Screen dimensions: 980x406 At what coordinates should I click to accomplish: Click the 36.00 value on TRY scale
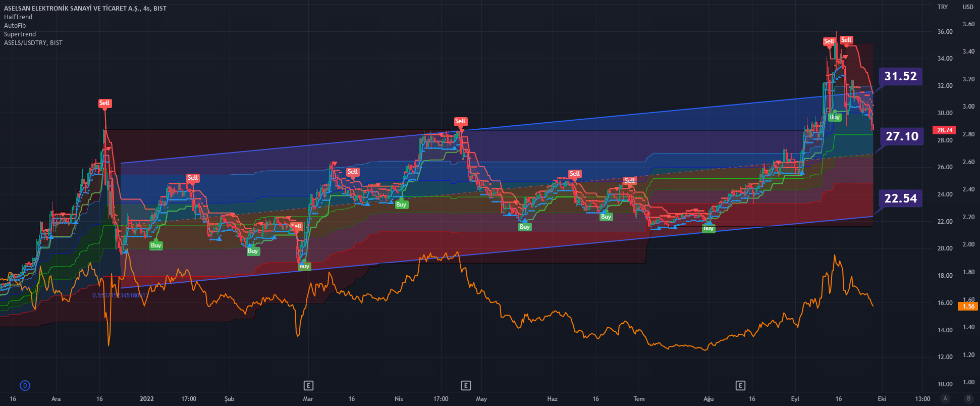(x=945, y=32)
